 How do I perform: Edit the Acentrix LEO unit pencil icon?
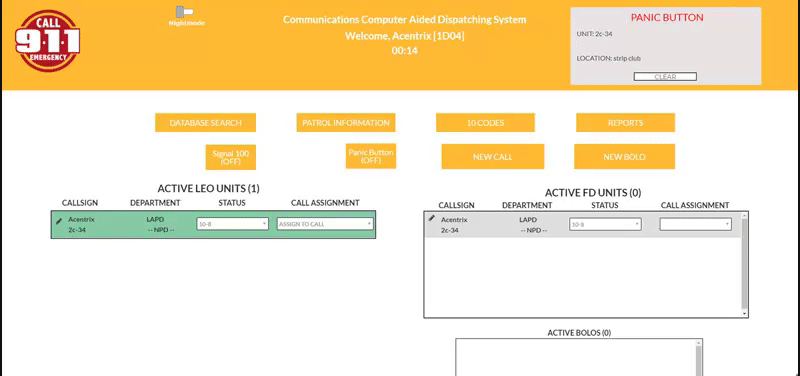[59, 221]
